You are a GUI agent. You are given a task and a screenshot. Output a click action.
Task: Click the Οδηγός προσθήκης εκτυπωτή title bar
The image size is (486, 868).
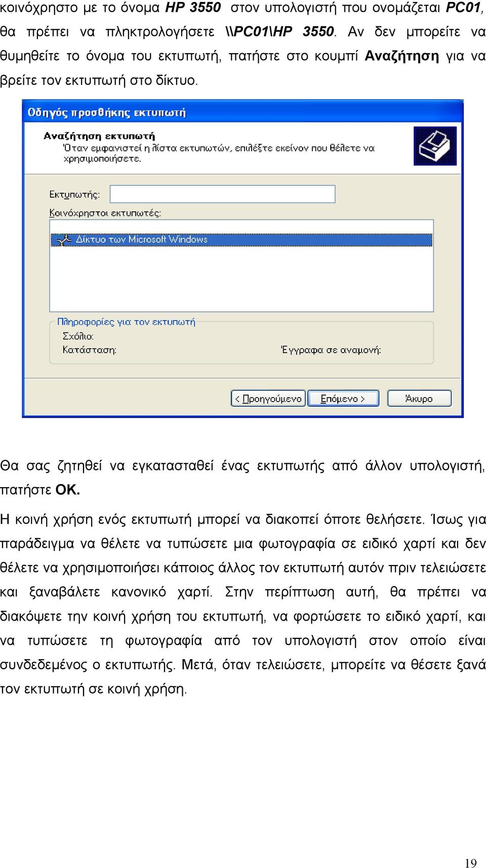[243, 112]
